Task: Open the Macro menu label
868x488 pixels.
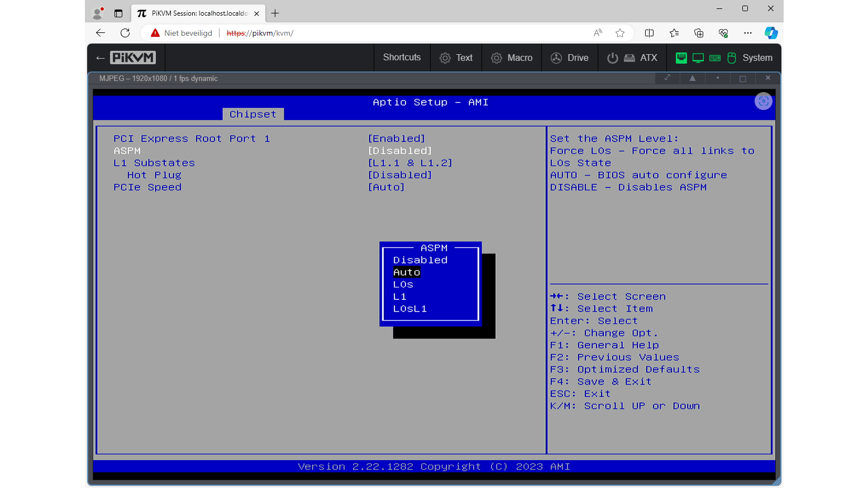Action: pyautogui.click(x=520, y=58)
